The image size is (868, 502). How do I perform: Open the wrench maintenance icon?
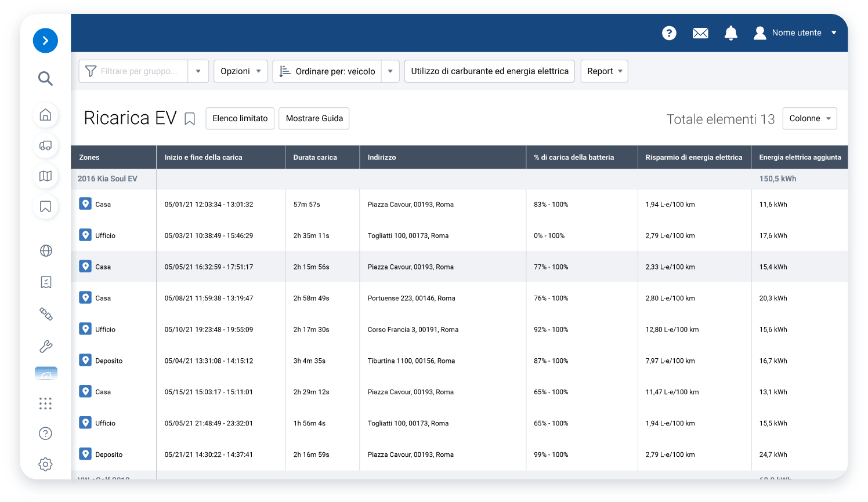[46, 346]
